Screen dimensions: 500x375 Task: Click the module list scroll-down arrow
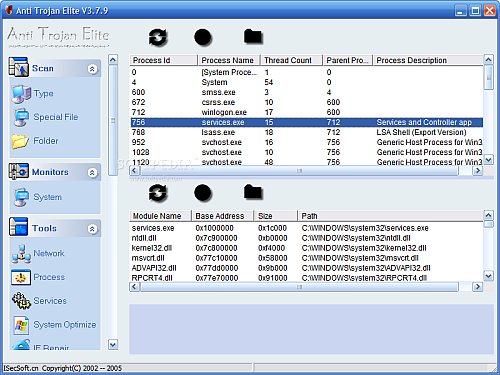[x=488, y=276]
